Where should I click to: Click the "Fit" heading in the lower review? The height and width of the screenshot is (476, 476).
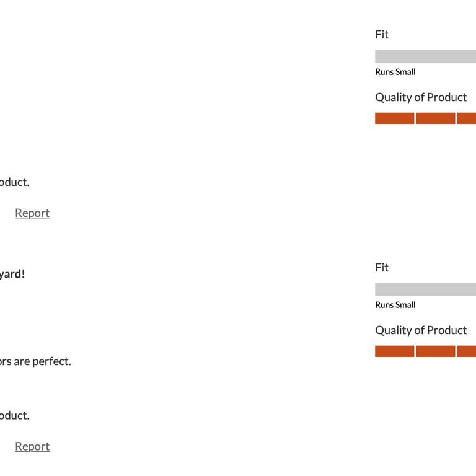click(382, 268)
